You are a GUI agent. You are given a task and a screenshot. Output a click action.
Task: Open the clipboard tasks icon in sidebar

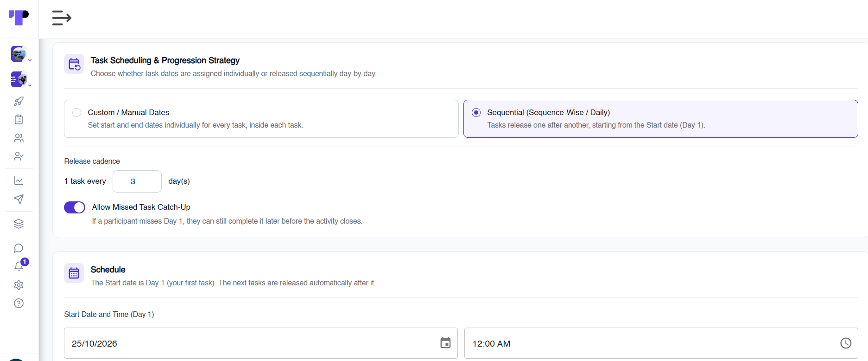coord(19,120)
